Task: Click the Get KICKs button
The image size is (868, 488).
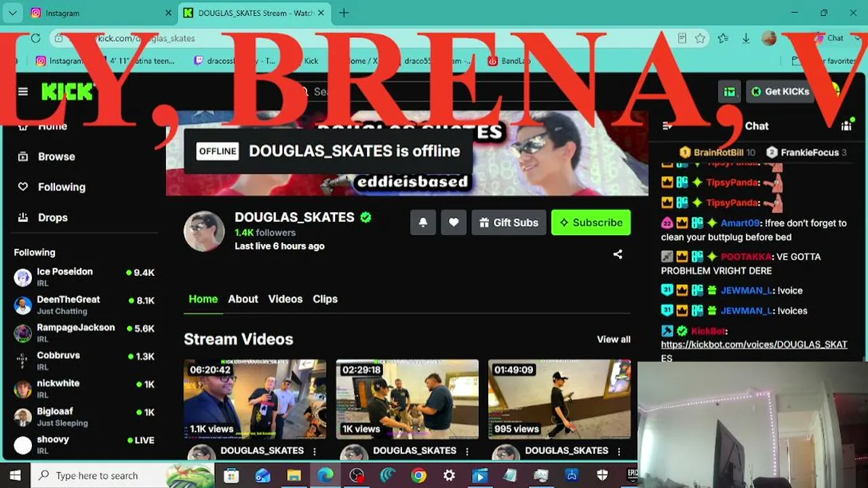Action: pyautogui.click(x=780, y=91)
